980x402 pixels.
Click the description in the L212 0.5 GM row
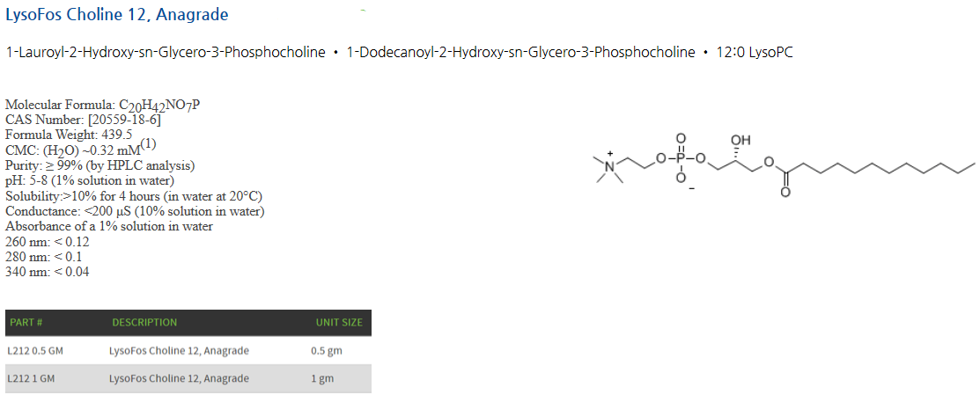pyautogui.click(x=179, y=351)
